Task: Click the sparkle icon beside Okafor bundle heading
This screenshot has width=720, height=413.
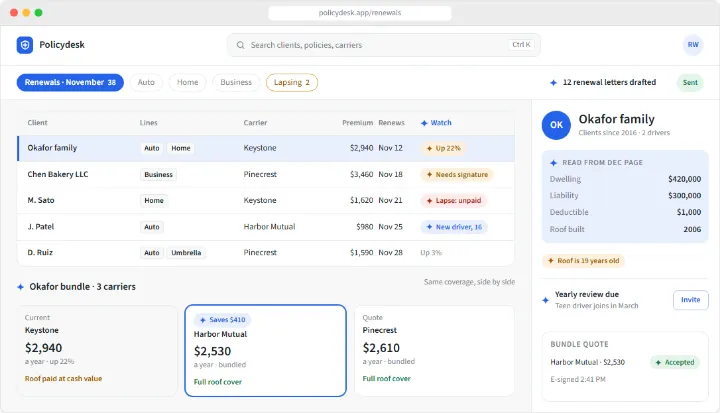Action: [20, 287]
